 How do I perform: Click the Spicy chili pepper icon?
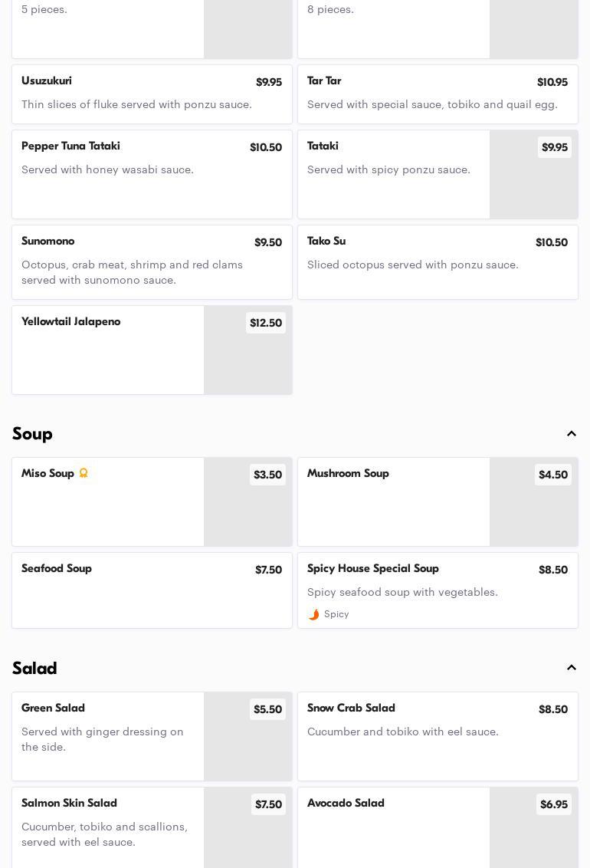pos(313,614)
